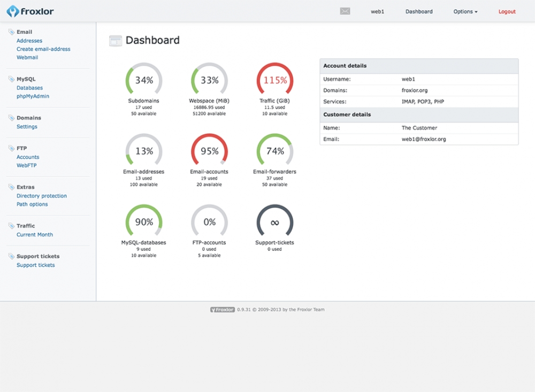Click the tag icon beside Extras section
Image resolution: width=535 pixels, height=392 pixels.
coord(12,187)
